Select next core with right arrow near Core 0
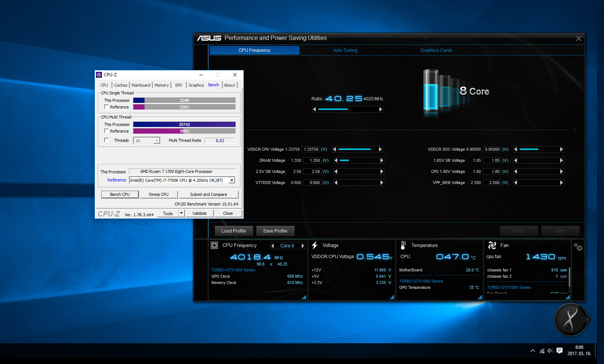This screenshot has width=604, height=364. click(x=303, y=246)
